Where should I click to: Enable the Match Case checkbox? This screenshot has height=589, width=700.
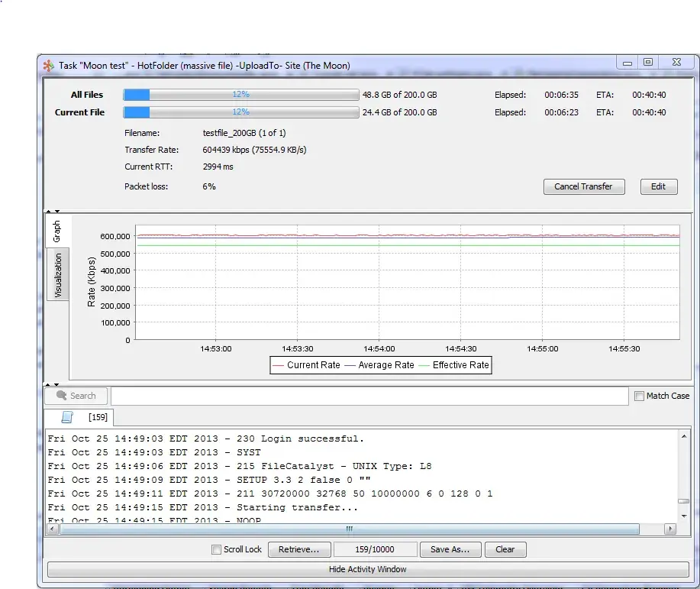[x=640, y=396]
